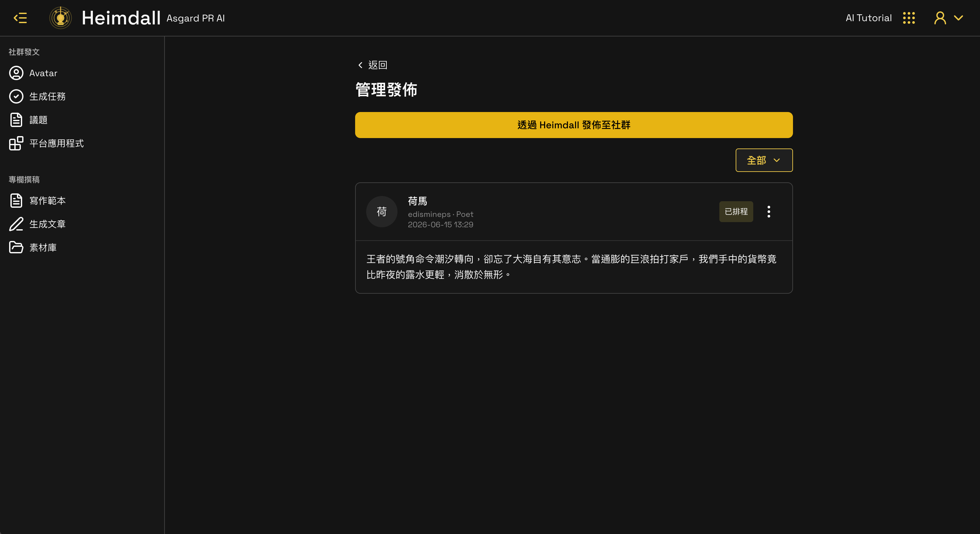Collapse the sidebar with the menu icon

point(20,18)
